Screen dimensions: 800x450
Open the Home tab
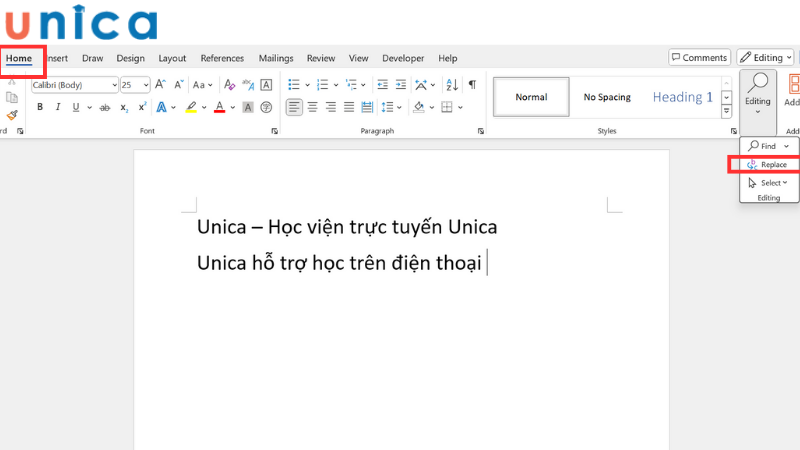click(19, 58)
